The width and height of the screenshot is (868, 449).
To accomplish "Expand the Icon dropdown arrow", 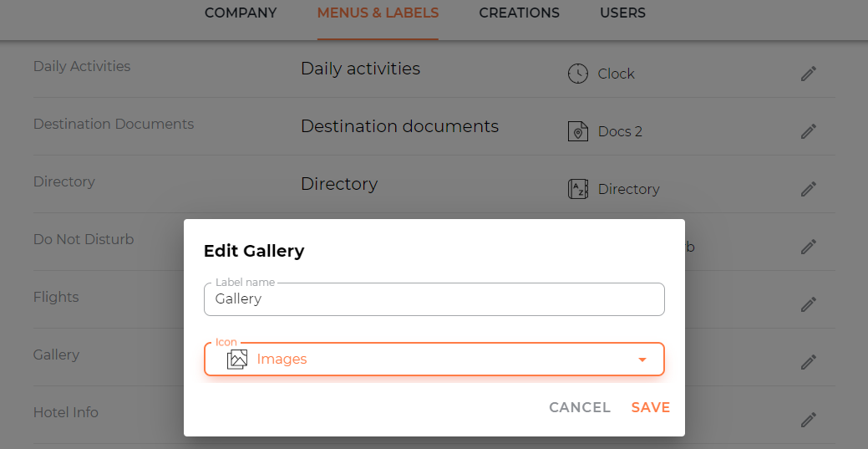I will (642, 360).
